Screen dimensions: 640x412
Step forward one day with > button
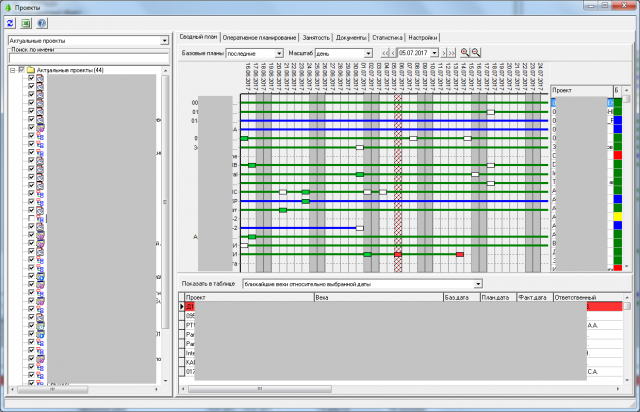coord(444,53)
